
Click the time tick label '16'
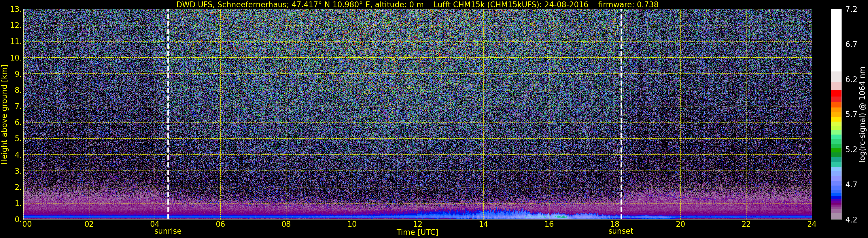(549, 224)
